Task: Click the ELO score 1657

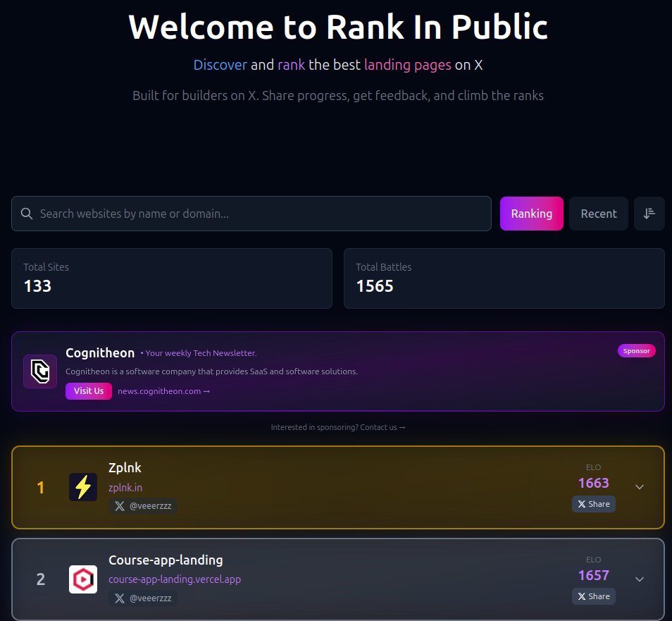Action: pos(594,575)
